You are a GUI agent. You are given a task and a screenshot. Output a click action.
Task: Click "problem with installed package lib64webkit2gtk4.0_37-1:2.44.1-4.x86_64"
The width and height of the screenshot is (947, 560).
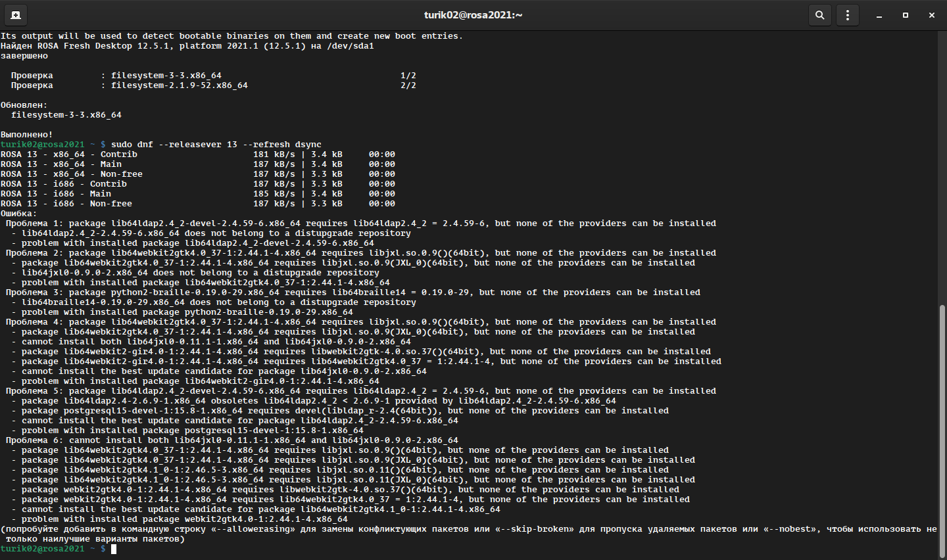pyautogui.click(x=206, y=283)
